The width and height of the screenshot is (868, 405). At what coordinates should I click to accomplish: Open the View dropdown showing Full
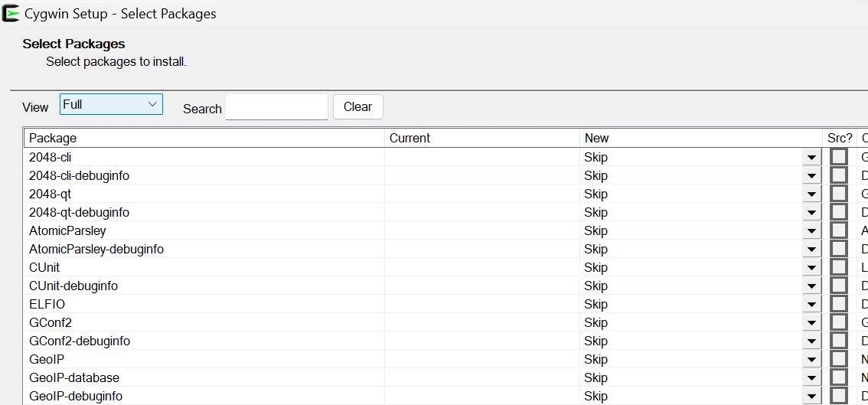[x=111, y=104]
